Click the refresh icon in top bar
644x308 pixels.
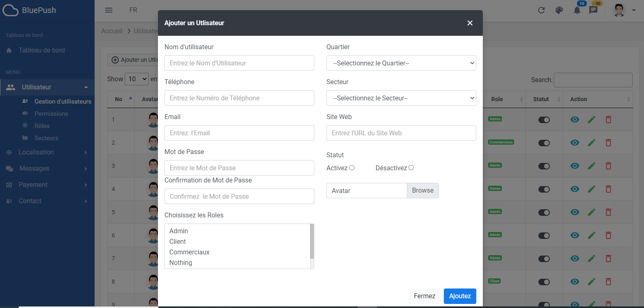coord(541,10)
